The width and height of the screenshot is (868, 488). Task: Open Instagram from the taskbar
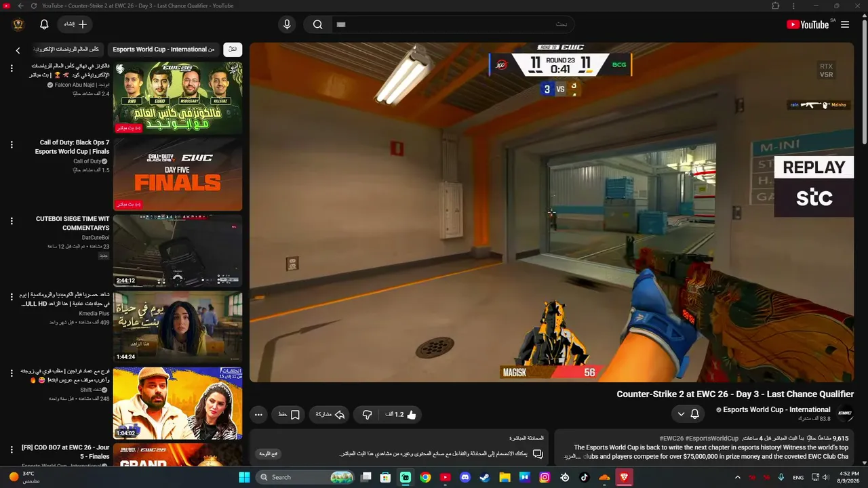click(545, 477)
